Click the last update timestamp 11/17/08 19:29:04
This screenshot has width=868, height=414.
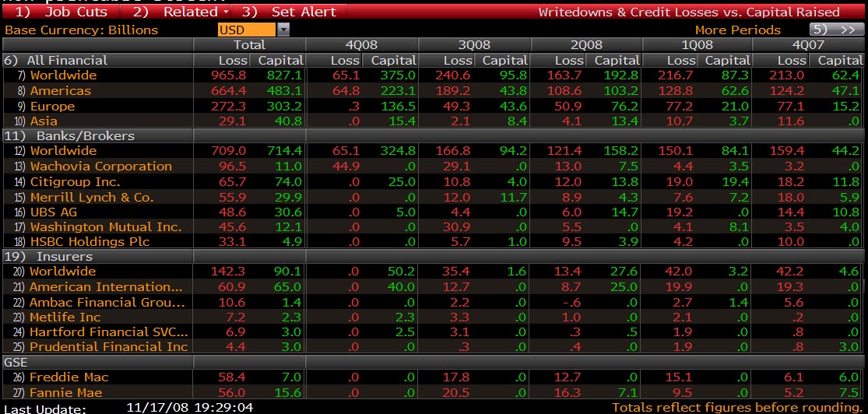click(190, 407)
